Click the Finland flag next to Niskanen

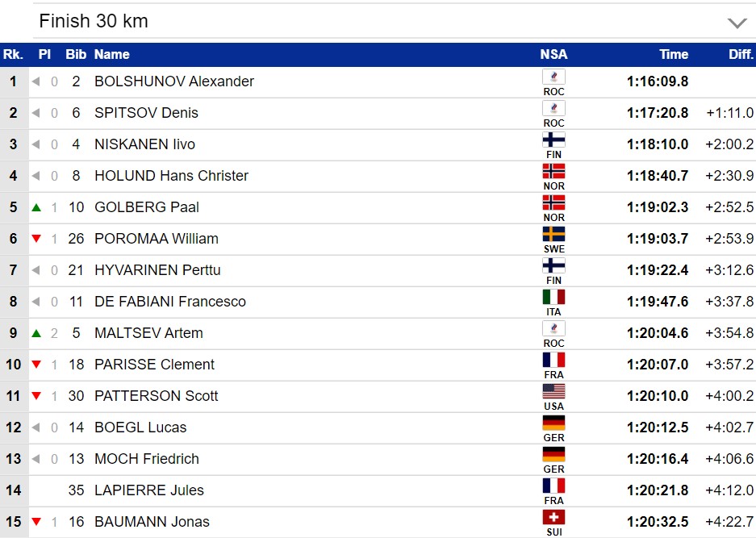[x=553, y=140]
